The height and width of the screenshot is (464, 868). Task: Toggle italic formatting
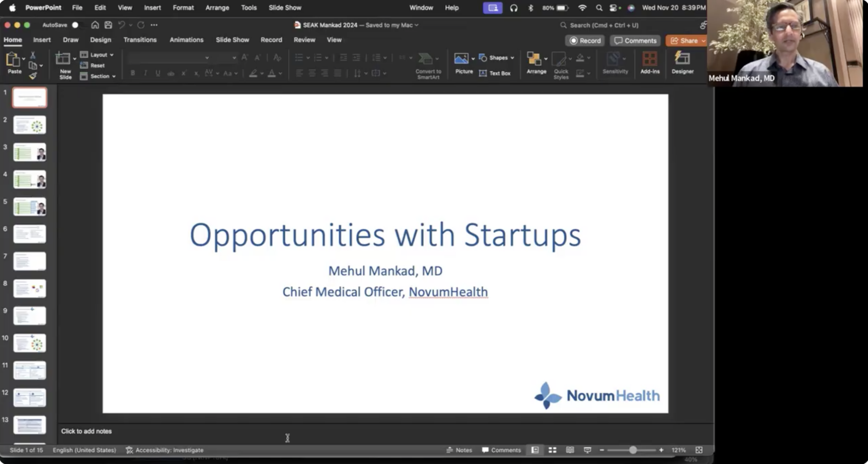[145, 73]
